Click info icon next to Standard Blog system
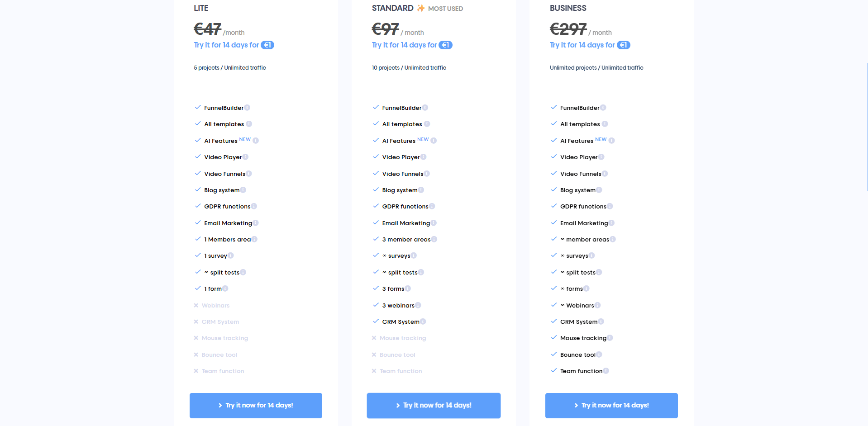The width and height of the screenshot is (868, 426). click(421, 190)
